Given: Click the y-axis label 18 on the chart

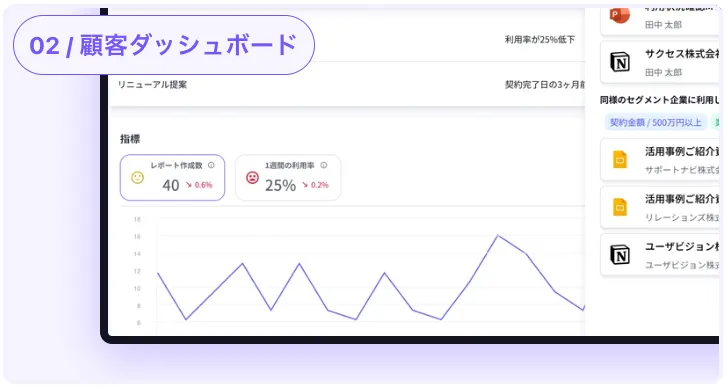Looking at the screenshot, I should (137, 219).
